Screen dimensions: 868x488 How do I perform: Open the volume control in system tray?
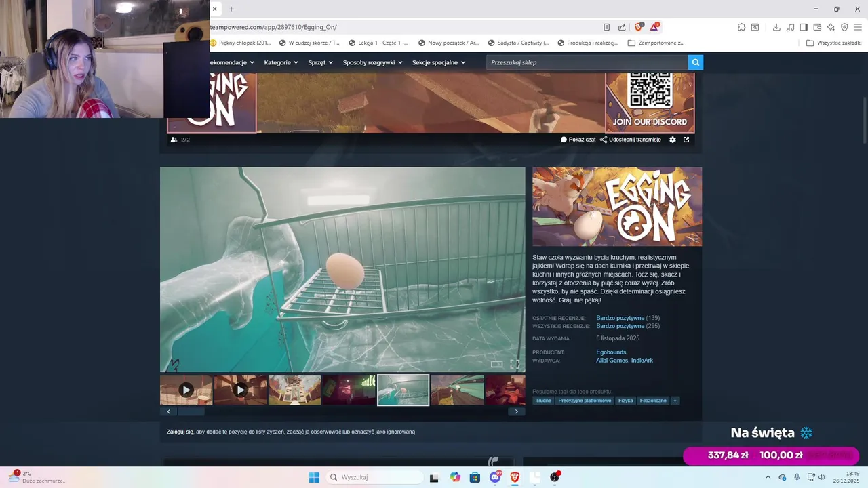tap(822, 477)
